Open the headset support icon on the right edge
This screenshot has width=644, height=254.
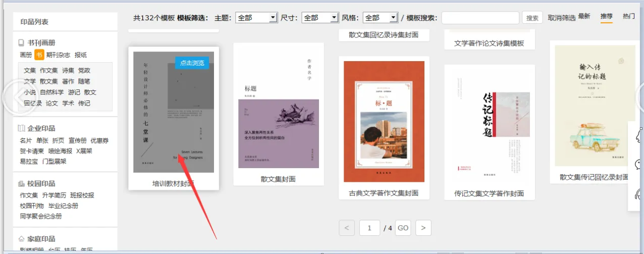click(639, 194)
